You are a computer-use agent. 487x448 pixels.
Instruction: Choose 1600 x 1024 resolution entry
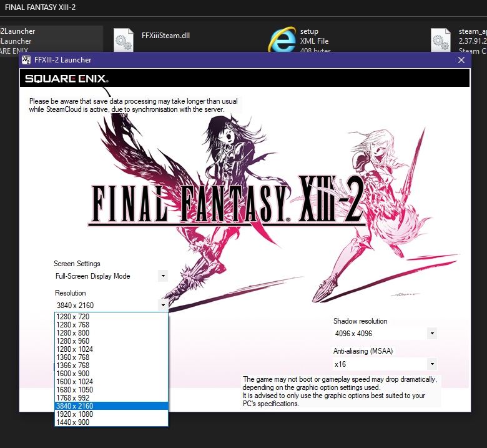coord(111,382)
